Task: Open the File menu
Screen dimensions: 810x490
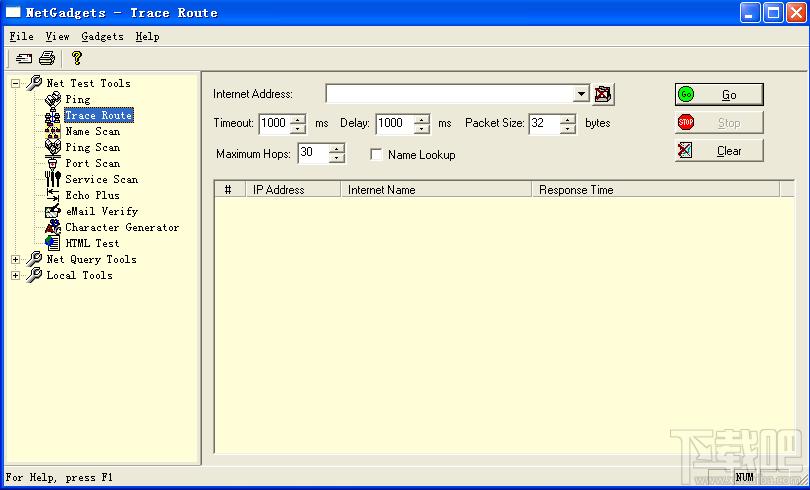Action: click(x=22, y=37)
